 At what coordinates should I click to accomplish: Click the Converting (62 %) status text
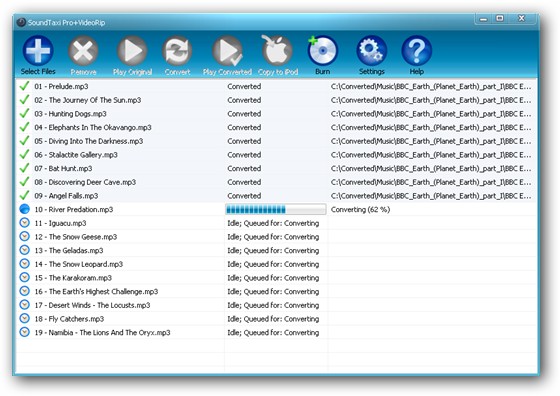(x=360, y=209)
